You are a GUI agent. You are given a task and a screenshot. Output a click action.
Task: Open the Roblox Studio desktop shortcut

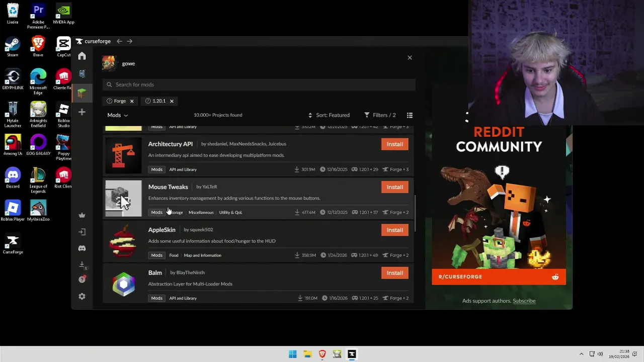(63, 115)
